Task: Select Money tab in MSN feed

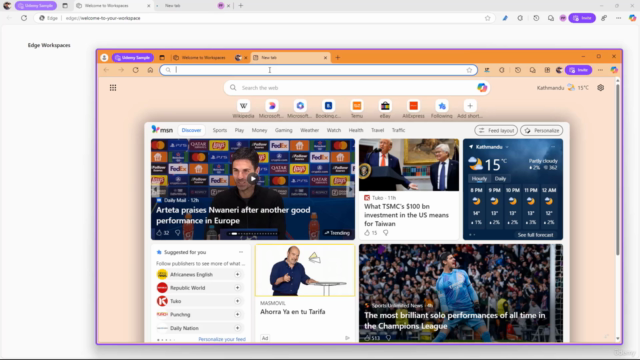Action: (x=259, y=130)
